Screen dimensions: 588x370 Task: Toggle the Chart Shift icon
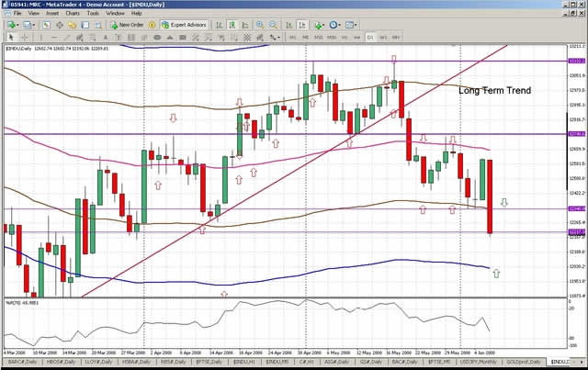click(x=302, y=25)
